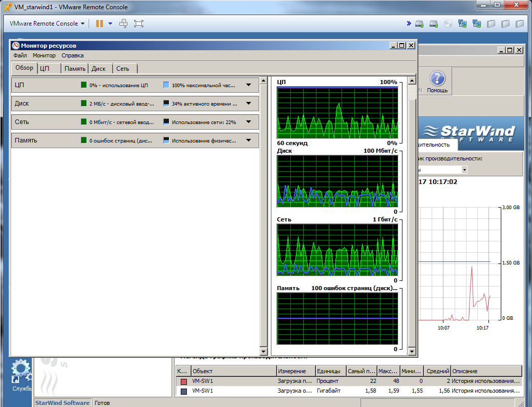Click the Pause virtual machine icon

99,24
